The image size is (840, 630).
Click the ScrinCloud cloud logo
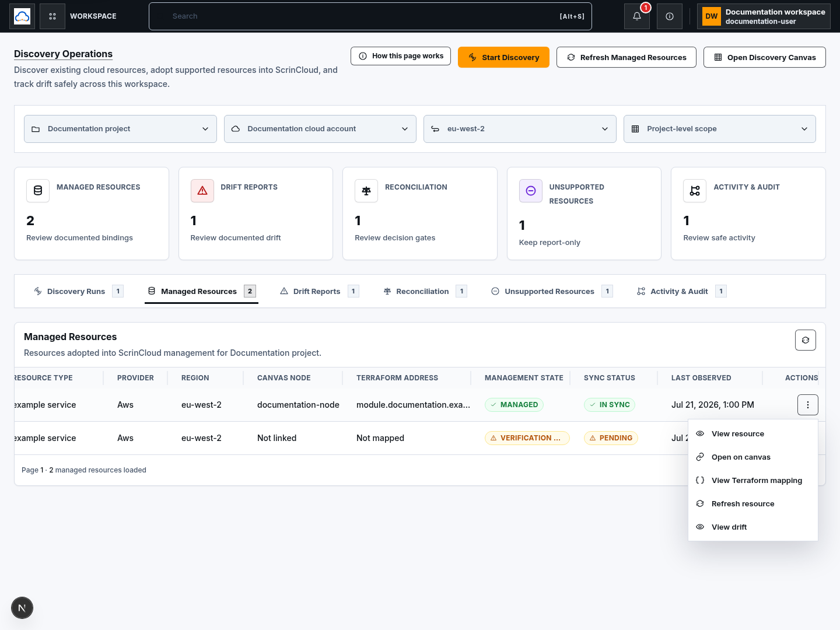click(x=22, y=16)
